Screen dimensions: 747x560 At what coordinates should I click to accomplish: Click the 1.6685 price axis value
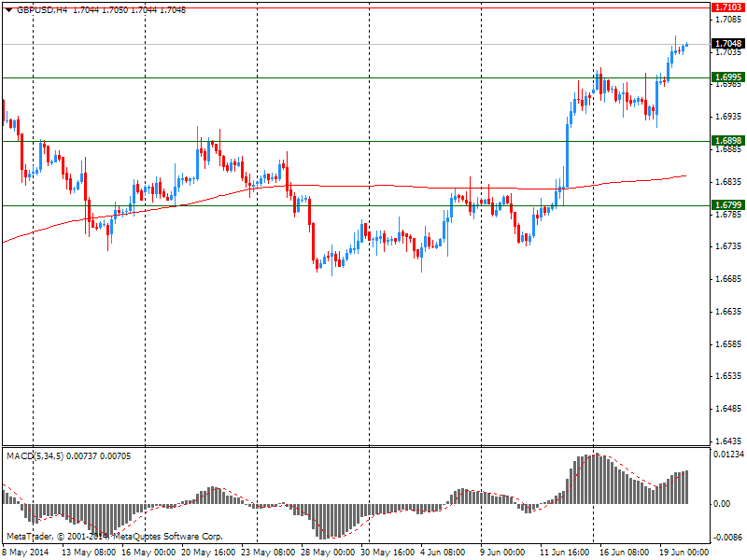point(729,278)
